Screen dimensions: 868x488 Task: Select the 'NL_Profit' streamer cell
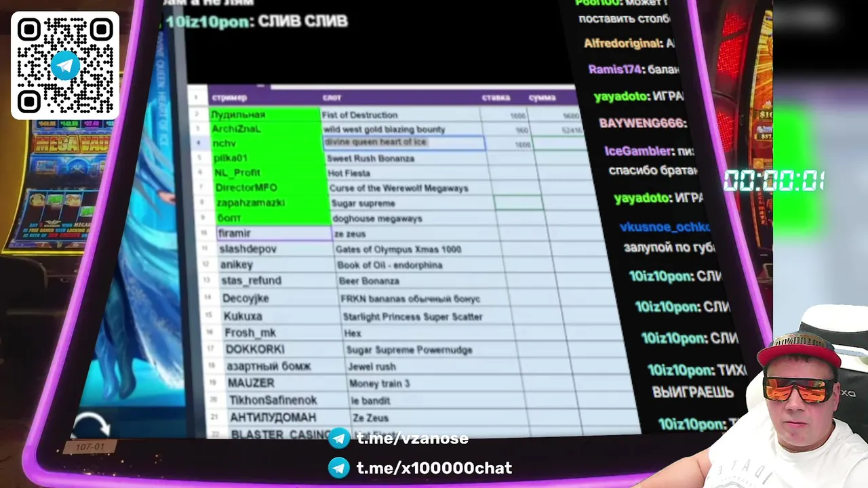(x=270, y=173)
